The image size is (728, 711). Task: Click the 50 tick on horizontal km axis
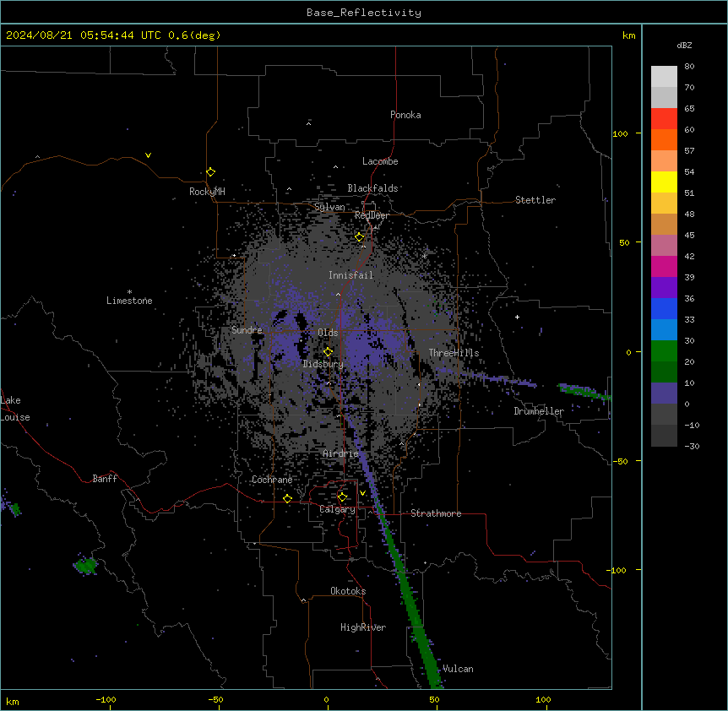(x=434, y=699)
